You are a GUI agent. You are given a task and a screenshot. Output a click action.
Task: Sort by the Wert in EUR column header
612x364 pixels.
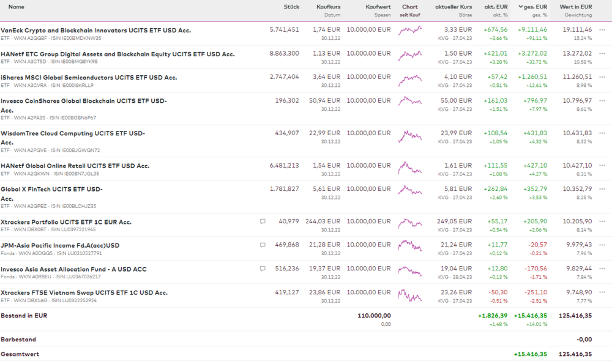pos(575,7)
